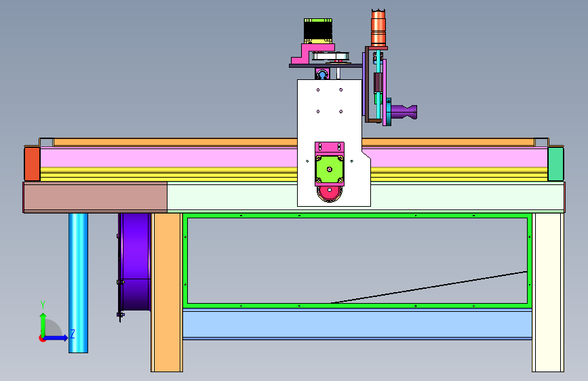The height and width of the screenshot is (381, 588).
Task: Select the purple cylindrical blower housing
Action: click(135, 262)
